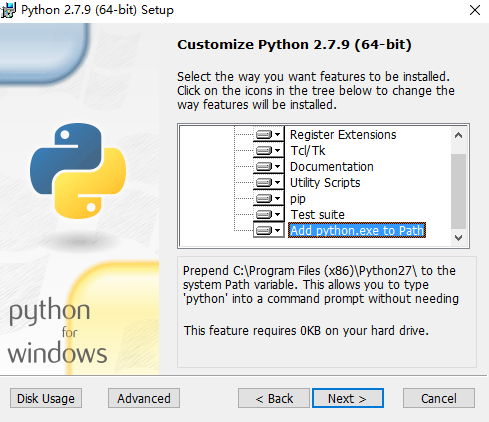Select pip feature in the tree
The image size is (489, 422).
[x=298, y=199]
